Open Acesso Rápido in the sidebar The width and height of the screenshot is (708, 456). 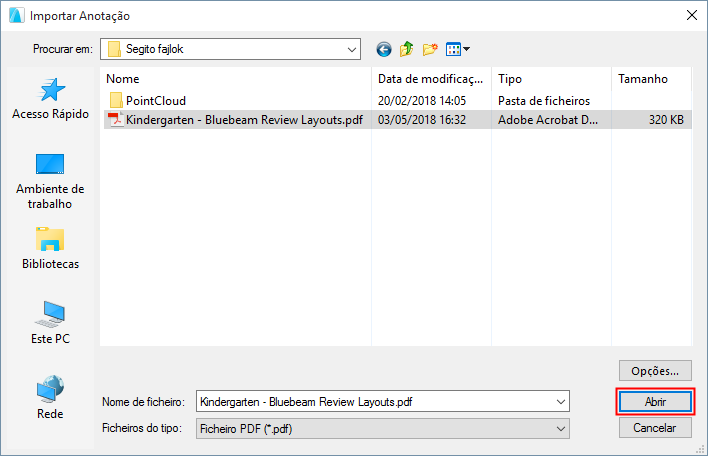pyautogui.click(x=50, y=98)
